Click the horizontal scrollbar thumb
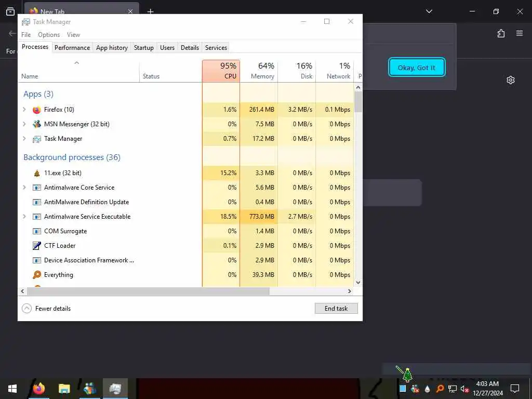 pyautogui.click(x=148, y=291)
